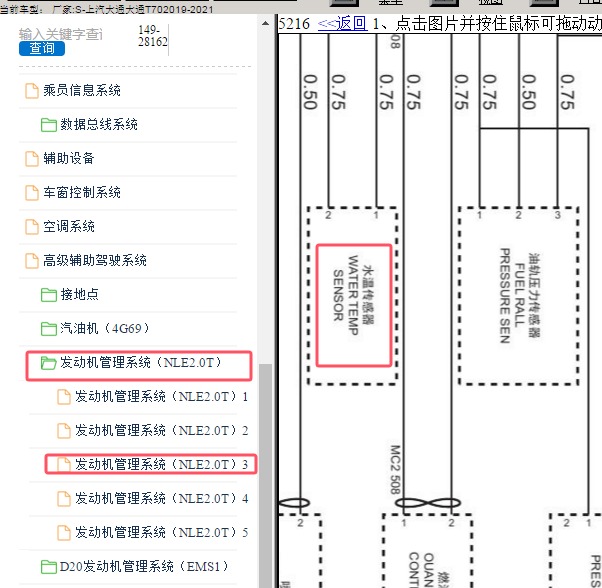Image resolution: width=602 pixels, height=588 pixels.
Task: Expand the 接地点 folder
Action: click(79, 294)
